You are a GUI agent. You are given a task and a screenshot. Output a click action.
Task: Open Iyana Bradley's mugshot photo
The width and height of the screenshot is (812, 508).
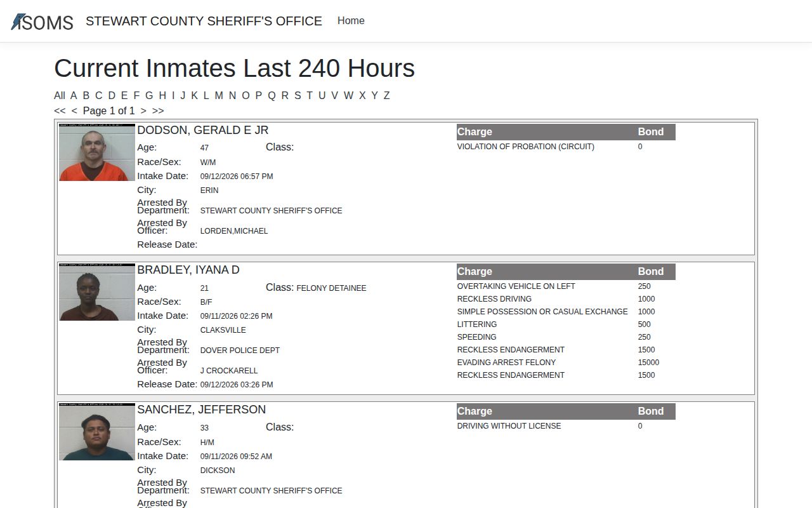[97, 292]
